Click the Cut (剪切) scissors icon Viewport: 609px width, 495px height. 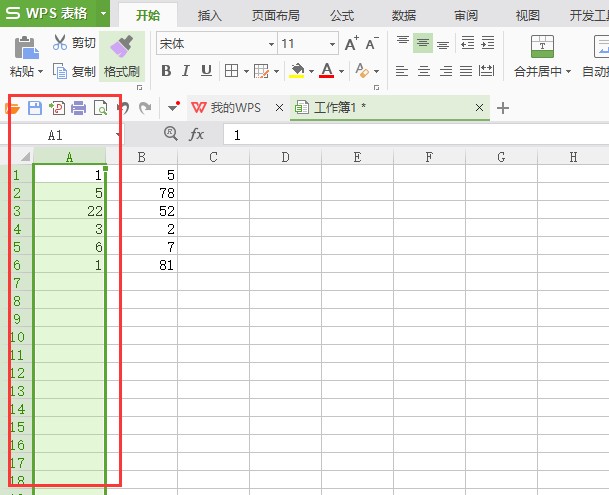[x=60, y=43]
